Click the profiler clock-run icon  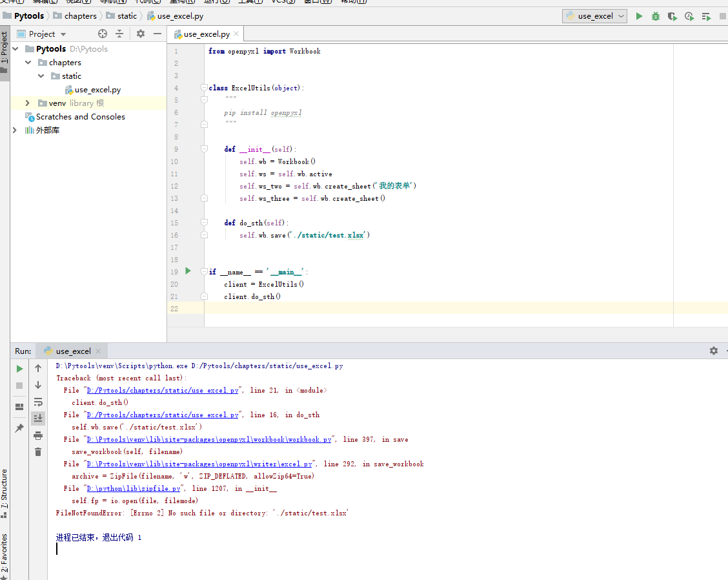[x=689, y=16]
